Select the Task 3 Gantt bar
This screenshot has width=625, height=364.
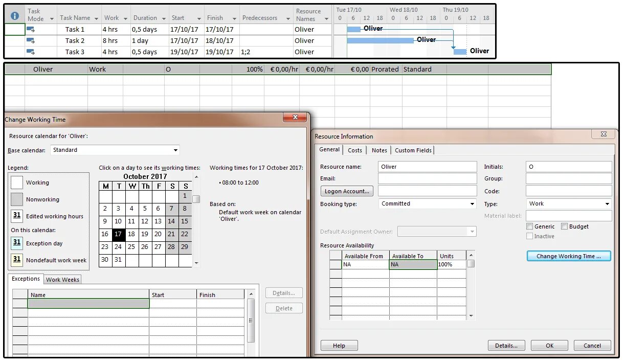[460, 52]
